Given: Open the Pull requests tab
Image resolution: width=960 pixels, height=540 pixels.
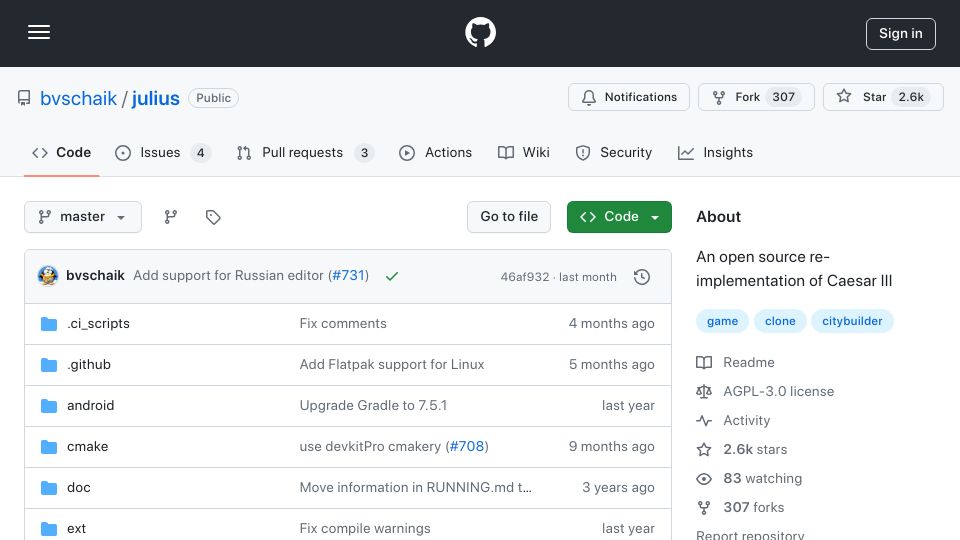Looking at the screenshot, I should 305,152.
